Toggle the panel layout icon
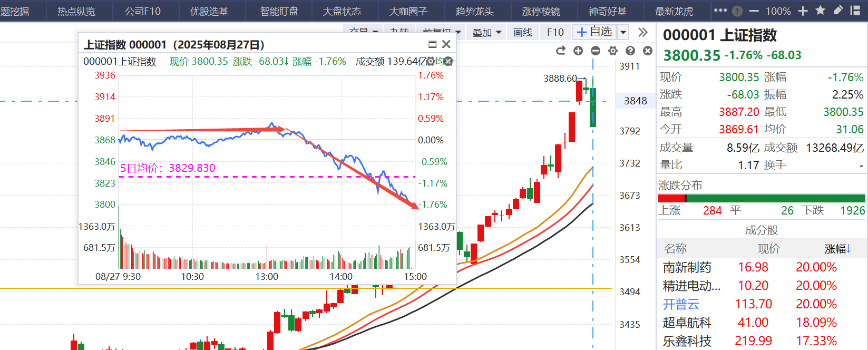Image resolution: width=868 pixels, height=350 pixels. tap(855, 11)
